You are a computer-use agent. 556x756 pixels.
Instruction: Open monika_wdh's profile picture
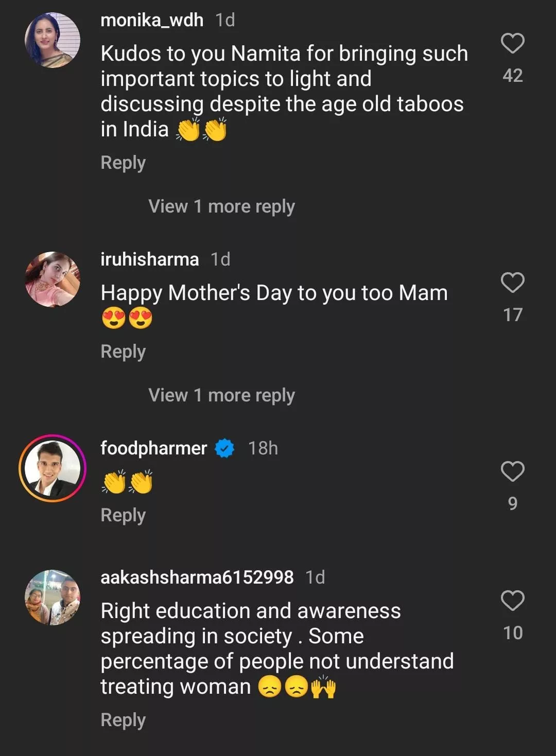[53, 40]
